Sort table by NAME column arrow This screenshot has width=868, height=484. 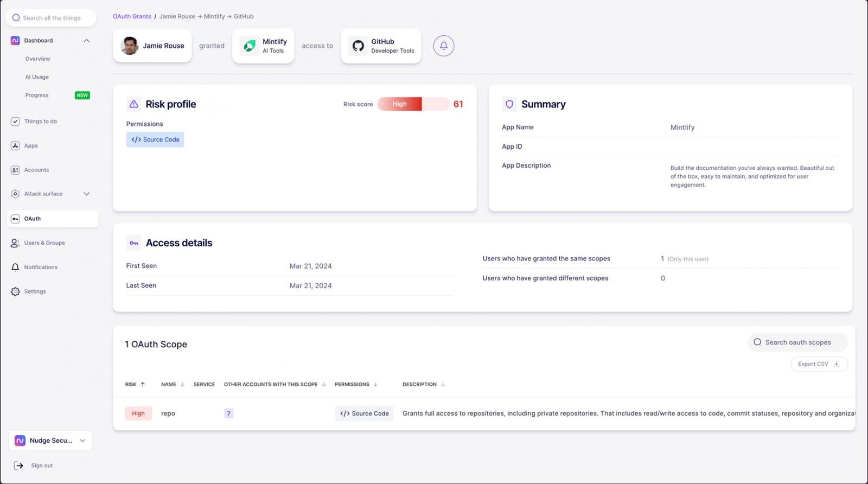point(182,384)
